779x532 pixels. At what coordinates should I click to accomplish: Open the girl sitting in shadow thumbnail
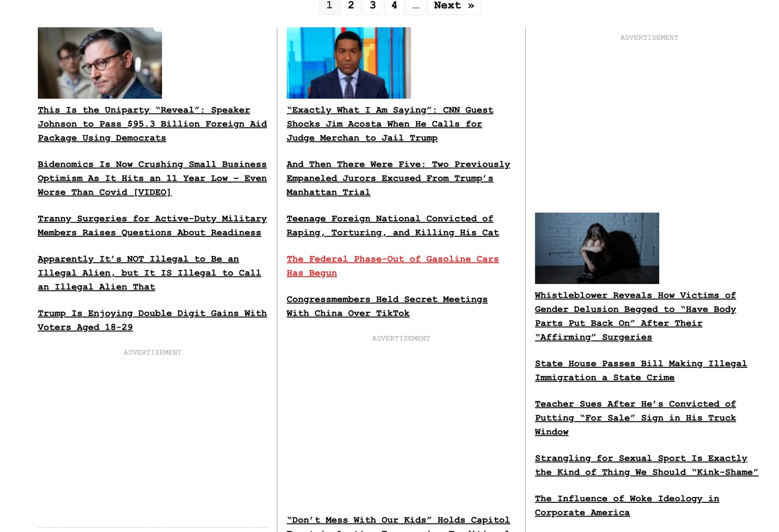click(596, 248)
